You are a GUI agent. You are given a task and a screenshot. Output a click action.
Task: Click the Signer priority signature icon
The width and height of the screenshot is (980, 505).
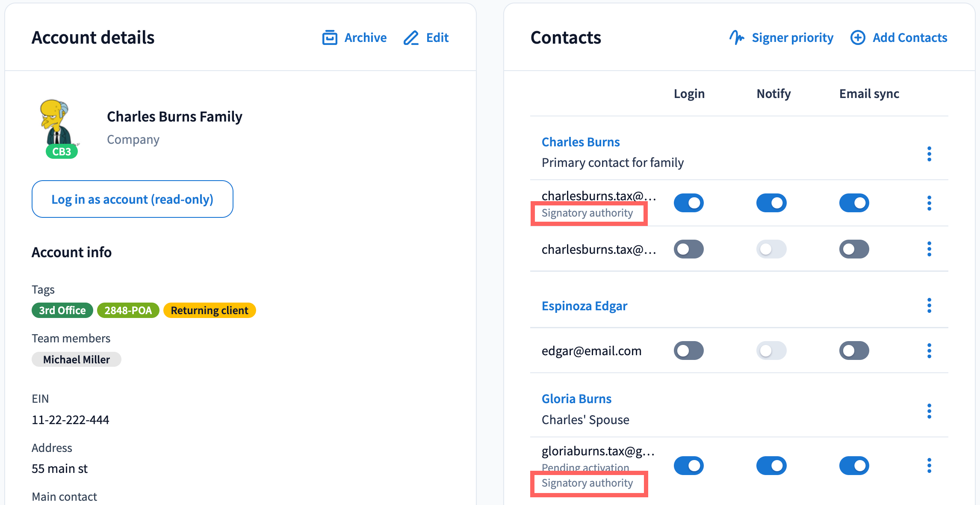[737, 38]
